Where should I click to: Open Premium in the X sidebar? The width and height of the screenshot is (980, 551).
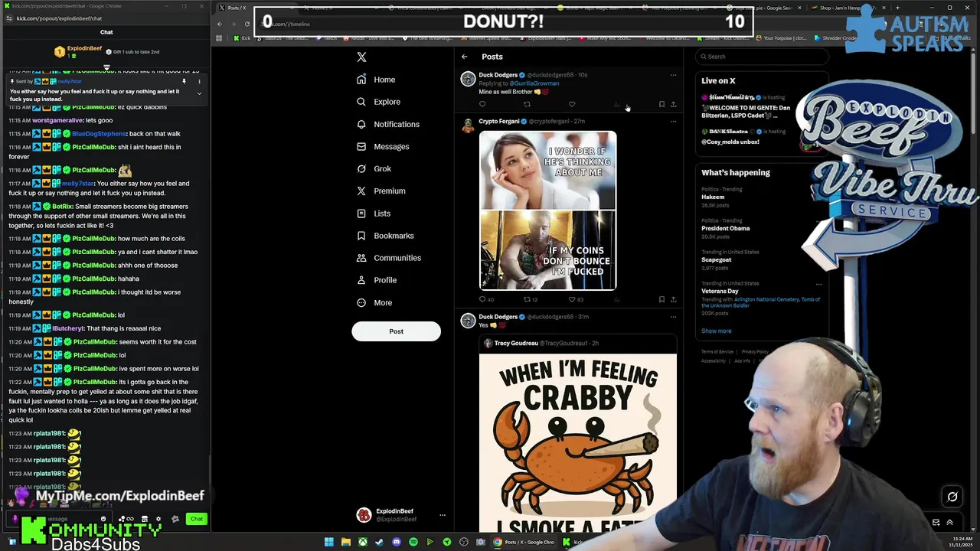[x=381, y=191]
